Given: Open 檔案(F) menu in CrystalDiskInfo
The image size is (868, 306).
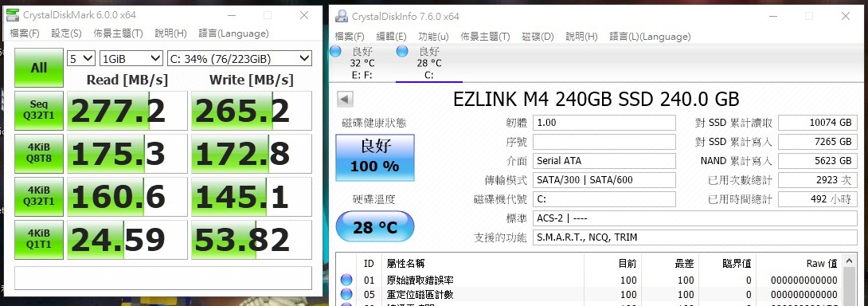Looking at the screenshot, I should 350,37.
